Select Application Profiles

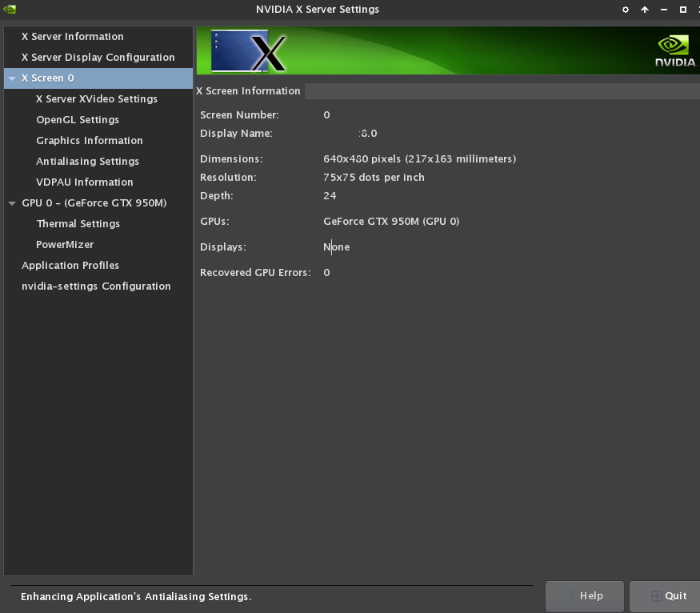70,266
